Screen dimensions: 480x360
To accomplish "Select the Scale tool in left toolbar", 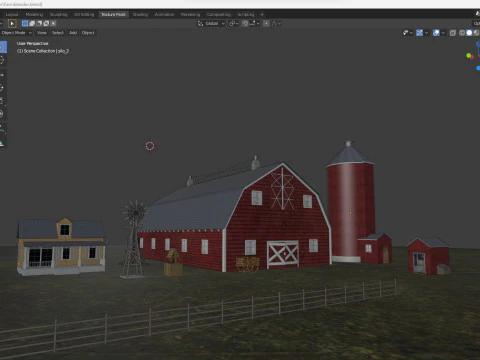I will [2, 101].
